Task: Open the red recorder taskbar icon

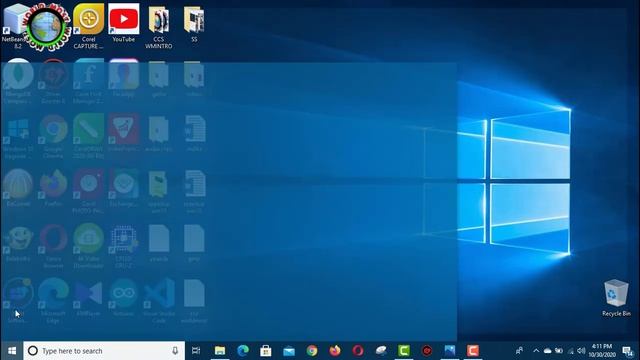Action: click(x=427, y=351)
